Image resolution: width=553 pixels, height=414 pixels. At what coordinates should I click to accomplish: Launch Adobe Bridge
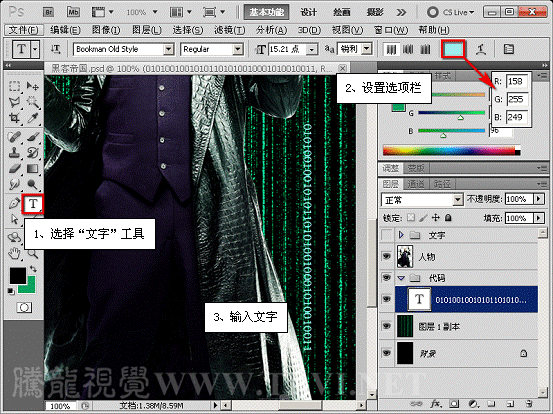coord(49,12)
